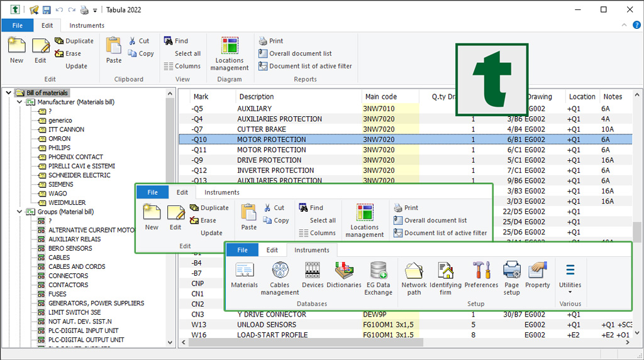Click Copy in the top ribbon
The height and width of the screenshot is (360, 644).
[141, 53]
